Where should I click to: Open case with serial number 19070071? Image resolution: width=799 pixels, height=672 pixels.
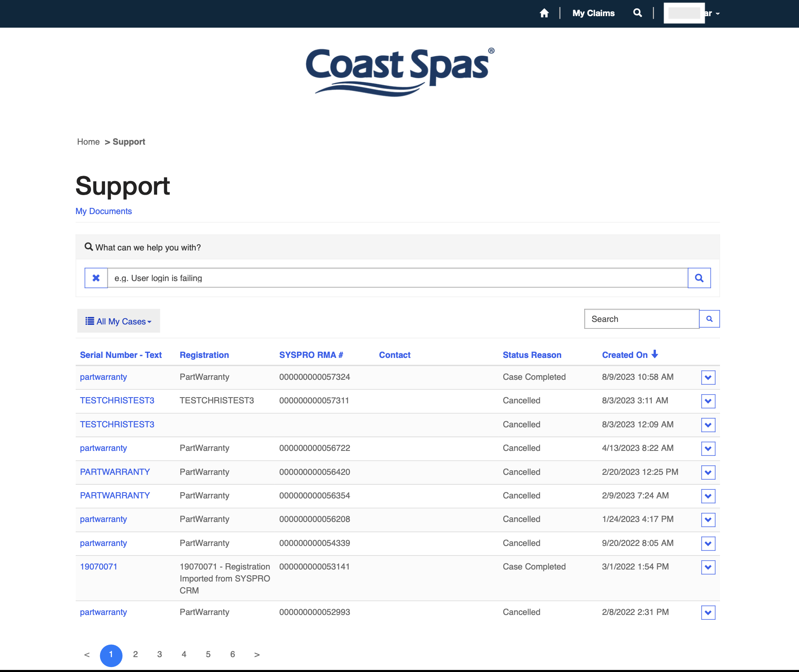[99, 567]
